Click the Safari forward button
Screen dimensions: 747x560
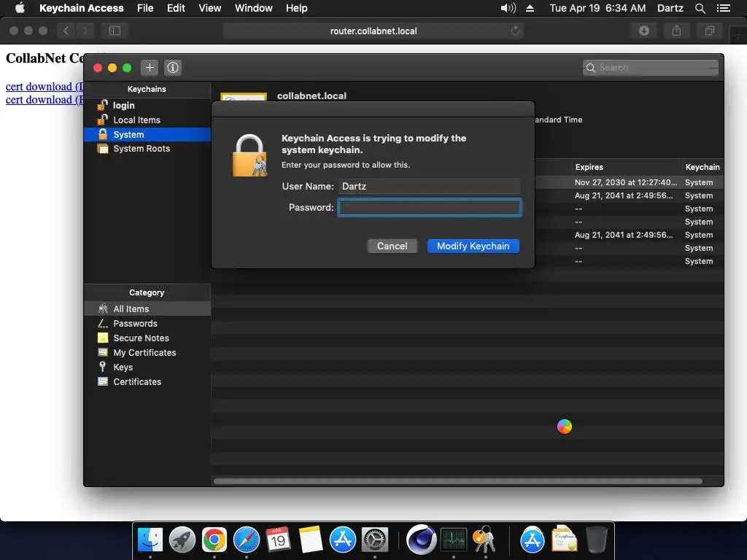(x=85, y=31)
